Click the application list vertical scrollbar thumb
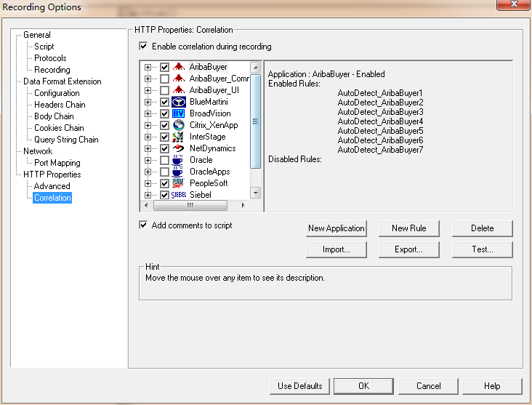532x405 pixels. coord(256,121)
